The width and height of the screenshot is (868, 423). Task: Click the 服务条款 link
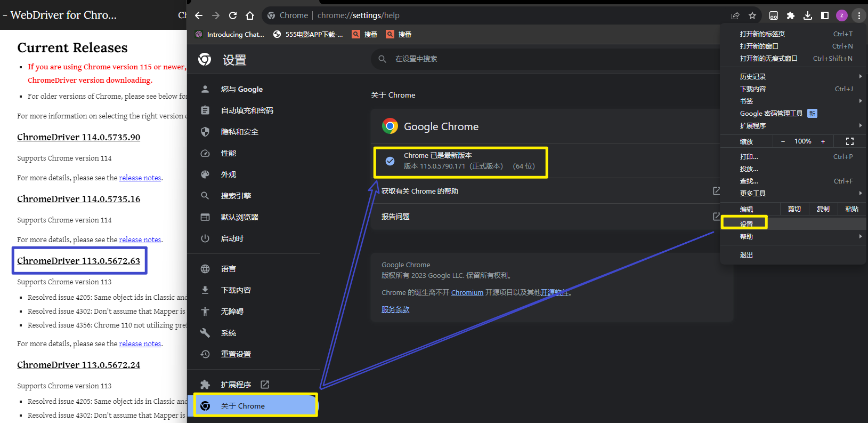(395, 310)
